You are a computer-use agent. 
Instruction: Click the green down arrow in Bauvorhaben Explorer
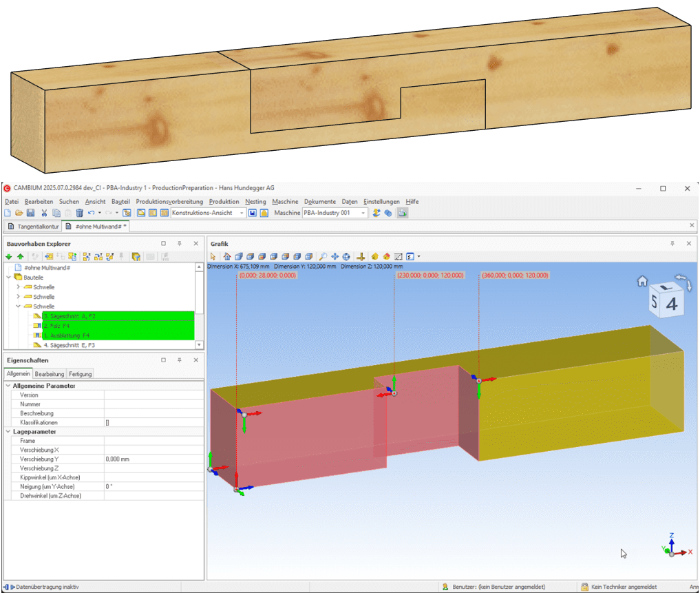8,256
